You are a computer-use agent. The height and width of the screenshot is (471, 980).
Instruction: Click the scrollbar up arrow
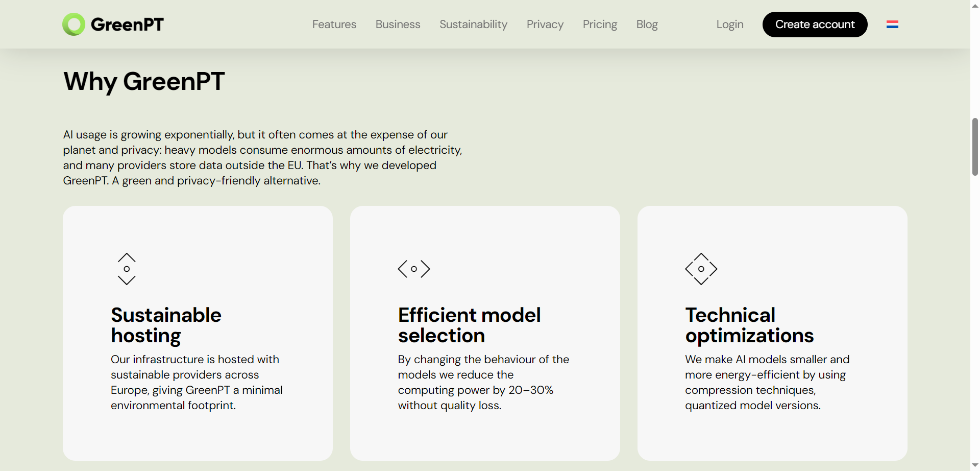(975, 5)
